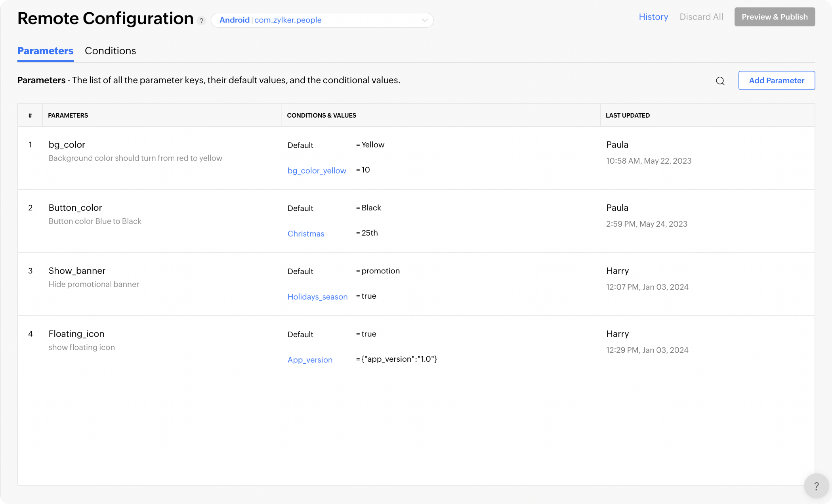Click 'Harry' in the Floating_icon row
Screen dimensions: 832x504
(617, 333)
